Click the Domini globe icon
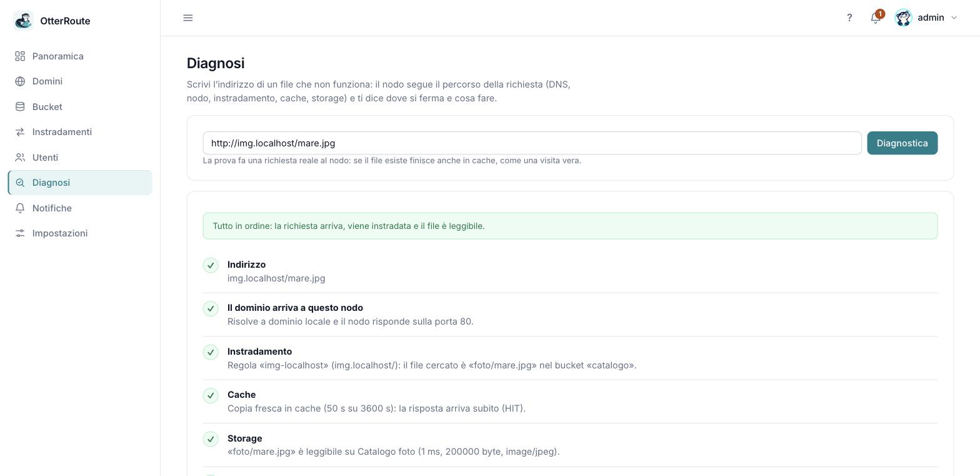This screenshot has width=980, height=476. [20, 81]
